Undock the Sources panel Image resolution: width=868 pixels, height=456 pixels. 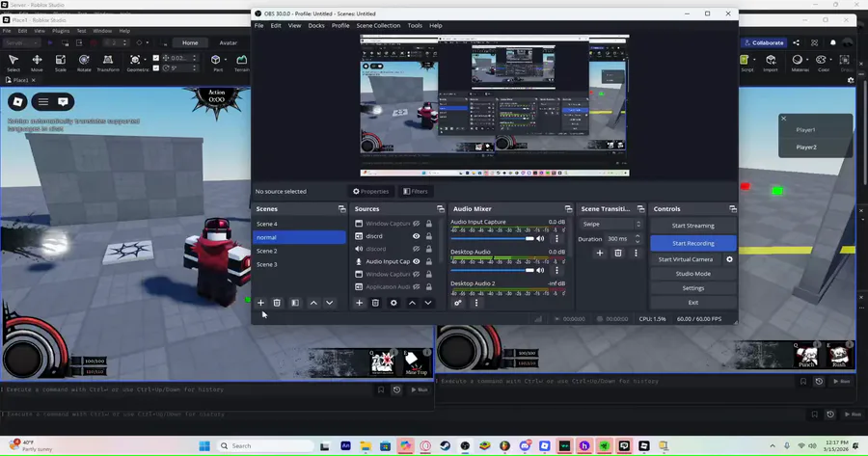coord(440,208)
